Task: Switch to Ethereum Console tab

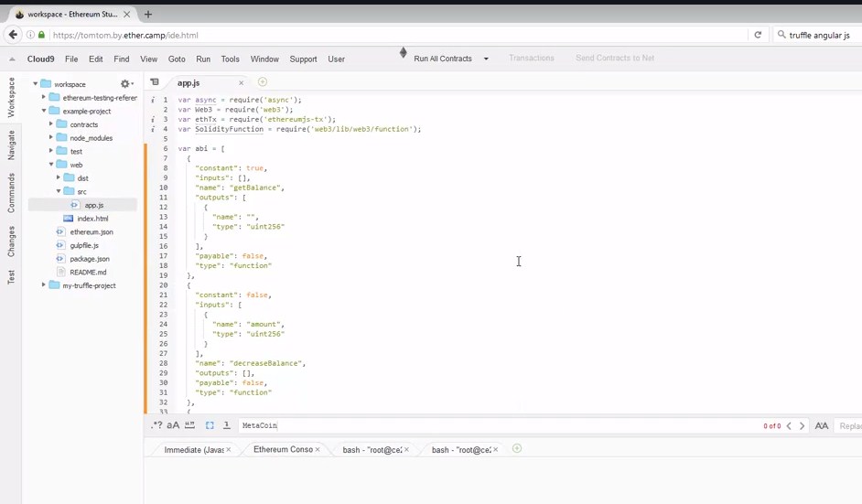Action: point(283,450)
